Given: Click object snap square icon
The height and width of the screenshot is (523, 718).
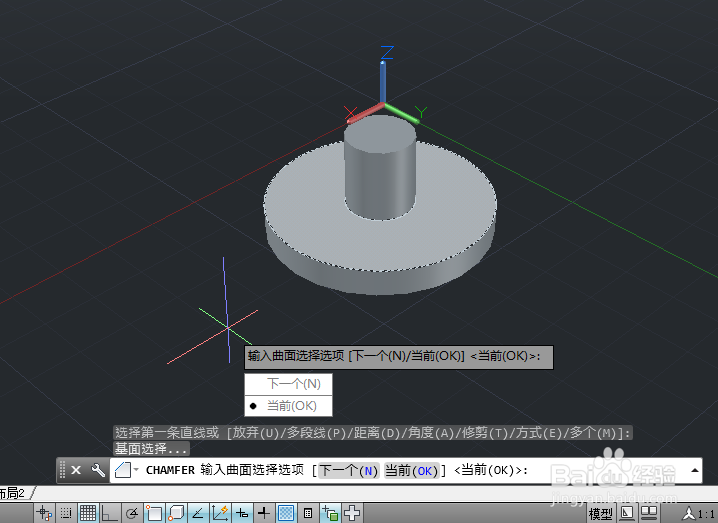Looking at the screenshot, I should click(154, 513).
